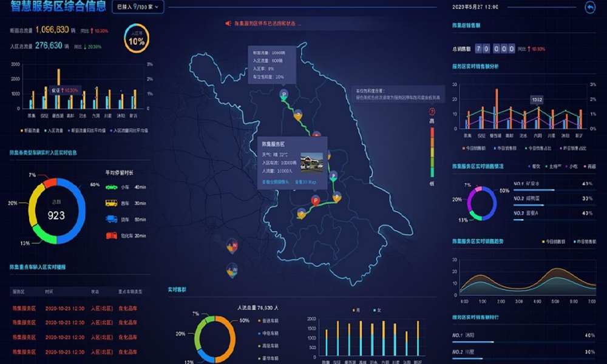Toggle the 断面流量同比平均值 legend item
The width and height of the screenshot is (607, 364).
point(87,131)
